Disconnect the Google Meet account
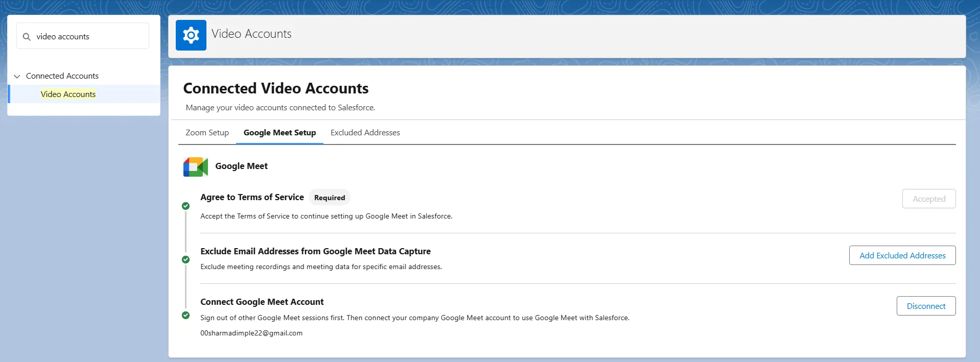980x362 pixels. [x=926, y=306]
